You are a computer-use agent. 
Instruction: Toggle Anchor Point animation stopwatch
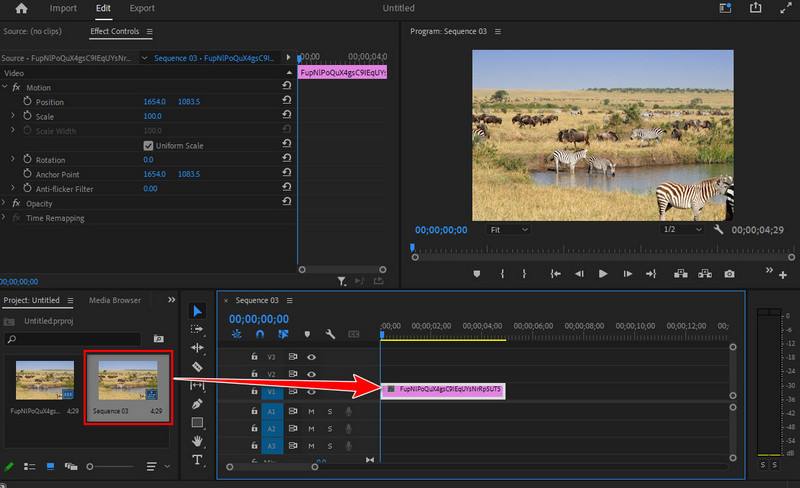(x=27, y=174)
